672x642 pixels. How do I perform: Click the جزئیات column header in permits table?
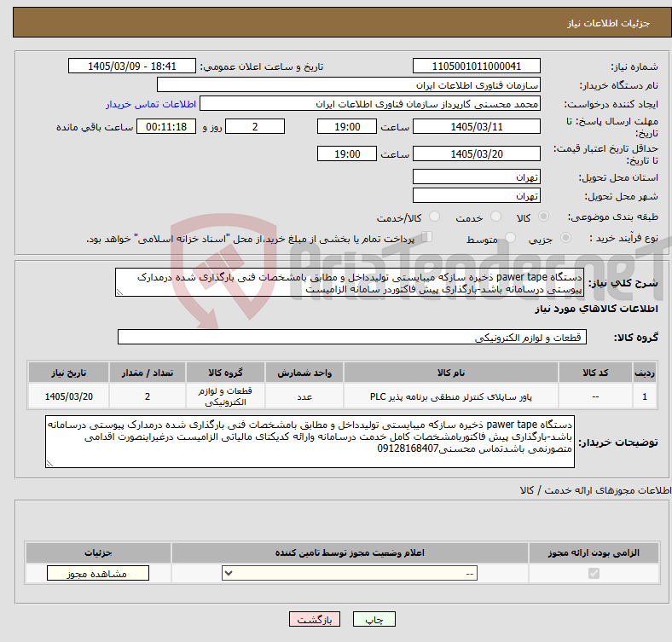98,552
